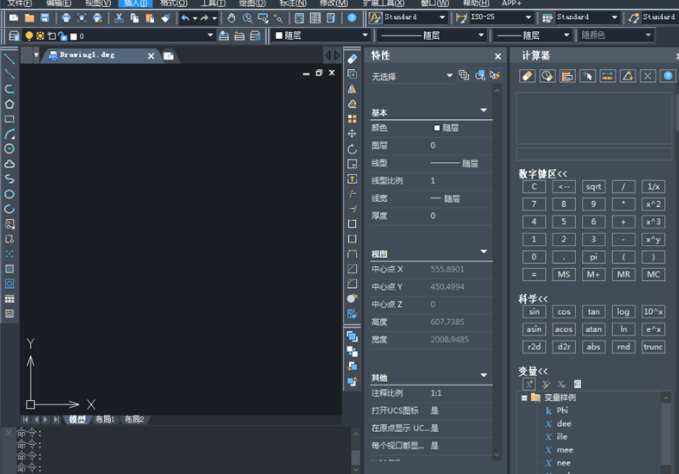Viewport: 679px width, 474px height.
Task: Click the calculator angle measurement icon
Action: pyautogui.click(x=627, y=76)
